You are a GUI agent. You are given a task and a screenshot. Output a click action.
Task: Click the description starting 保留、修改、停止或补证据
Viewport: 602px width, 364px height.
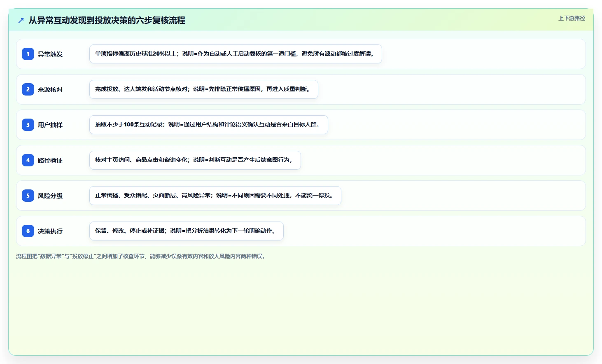(187, 231)
